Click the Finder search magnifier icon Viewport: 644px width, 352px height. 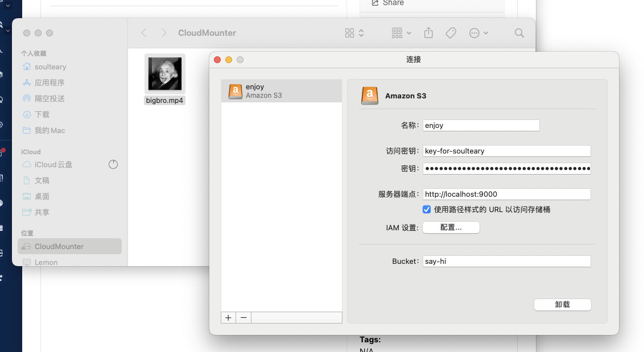click(519, 33)
